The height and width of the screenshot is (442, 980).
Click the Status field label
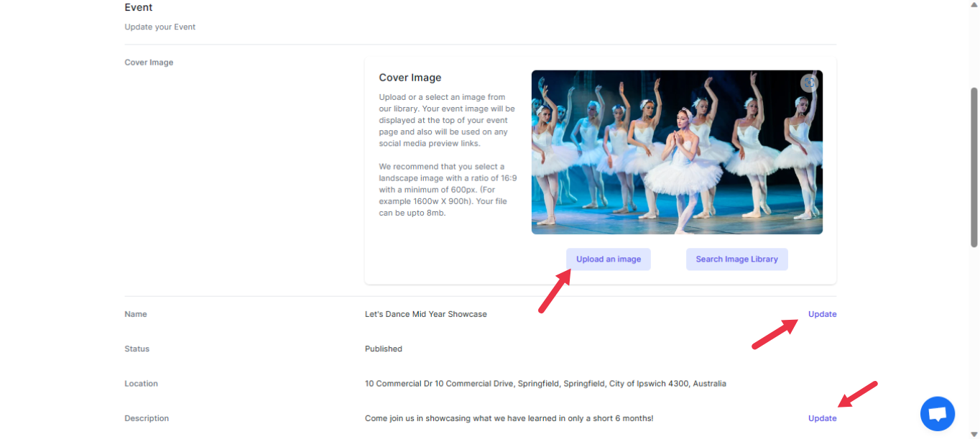137,349
